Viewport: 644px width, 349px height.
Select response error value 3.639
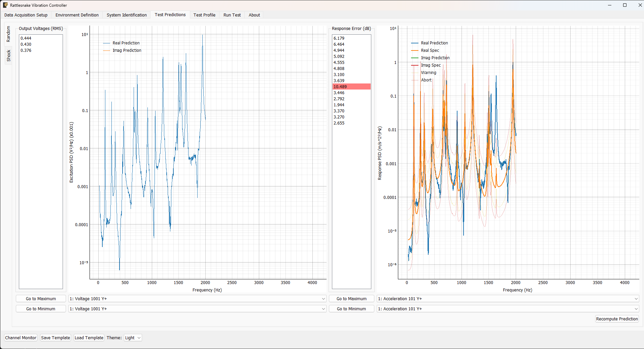(351, 81)
